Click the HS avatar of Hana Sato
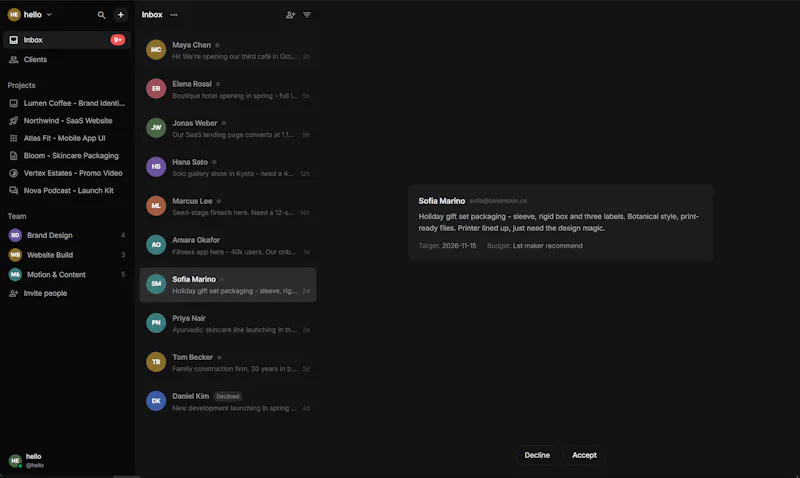This screenshot has width=800, height=478. pos(156,167)
